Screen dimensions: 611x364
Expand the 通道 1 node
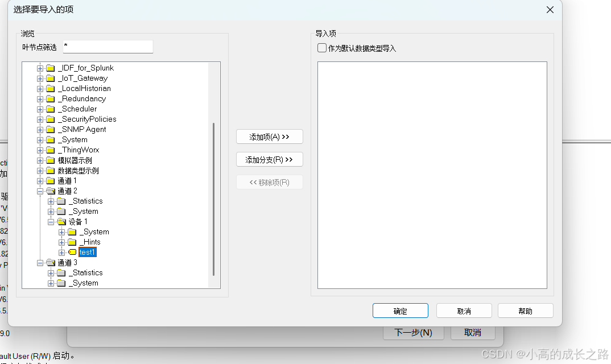40,181
